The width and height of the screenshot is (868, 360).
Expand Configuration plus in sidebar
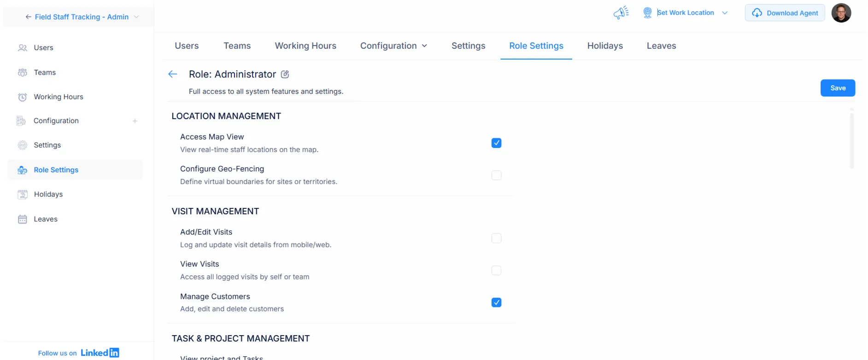(135, 121)
